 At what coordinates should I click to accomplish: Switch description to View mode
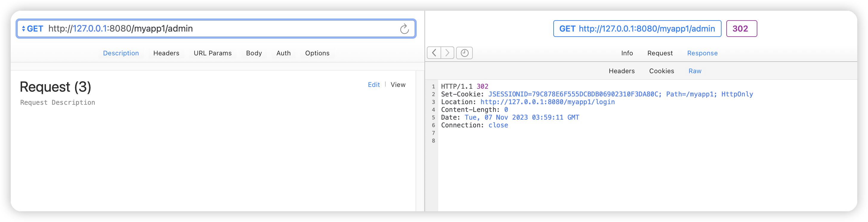point(398,85)
